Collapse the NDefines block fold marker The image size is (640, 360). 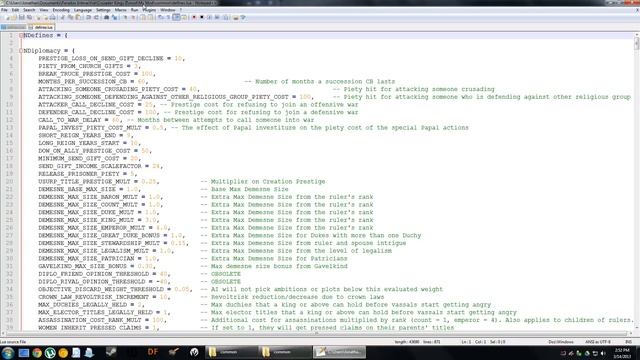(21, 36)
